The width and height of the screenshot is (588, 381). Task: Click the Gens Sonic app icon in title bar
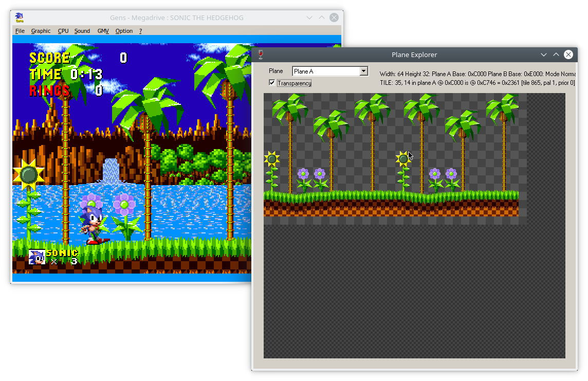pyautogui.click(x=20, y=17)
